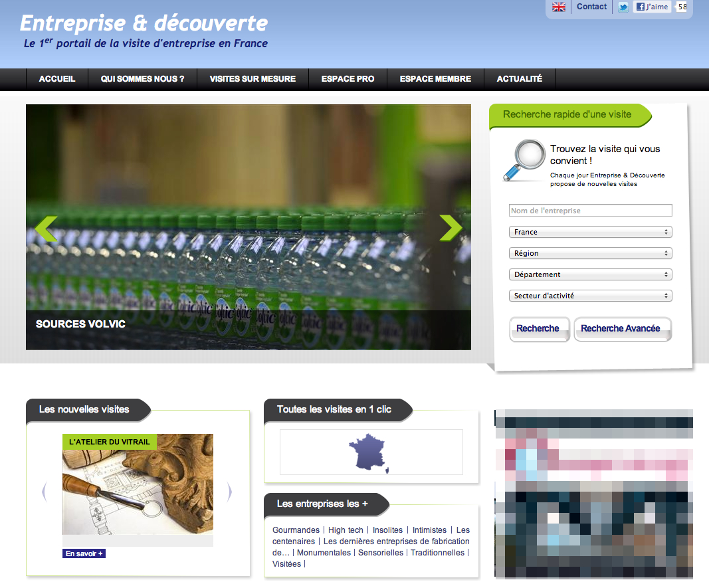709x588 pixels.
Task: Click Recherche rapide d'une visite heading
Action: (x=567, y=115)
